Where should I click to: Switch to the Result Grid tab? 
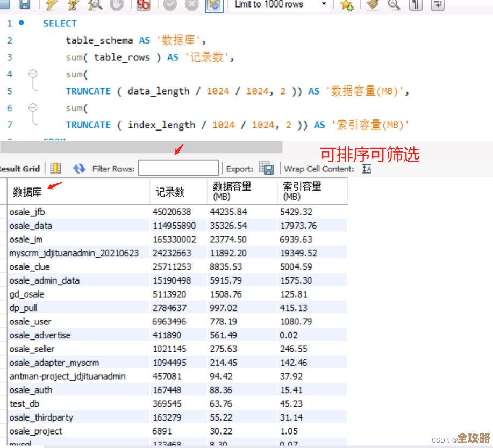point(20,168)
